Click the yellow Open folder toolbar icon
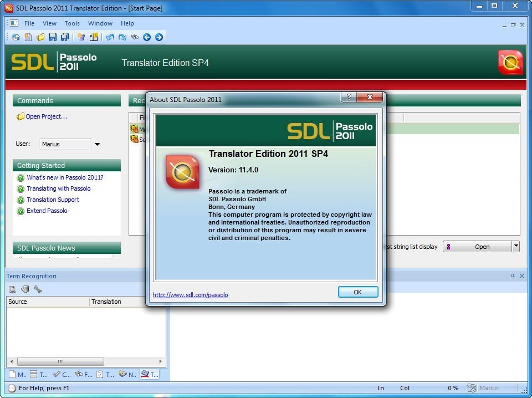Viewport: 532px width, 398px height. pos(40,37)
